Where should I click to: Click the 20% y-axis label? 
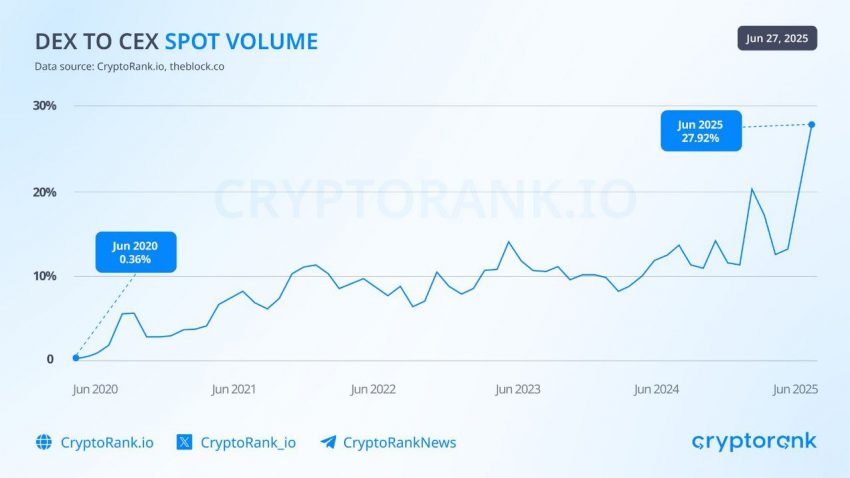[44, 192]
